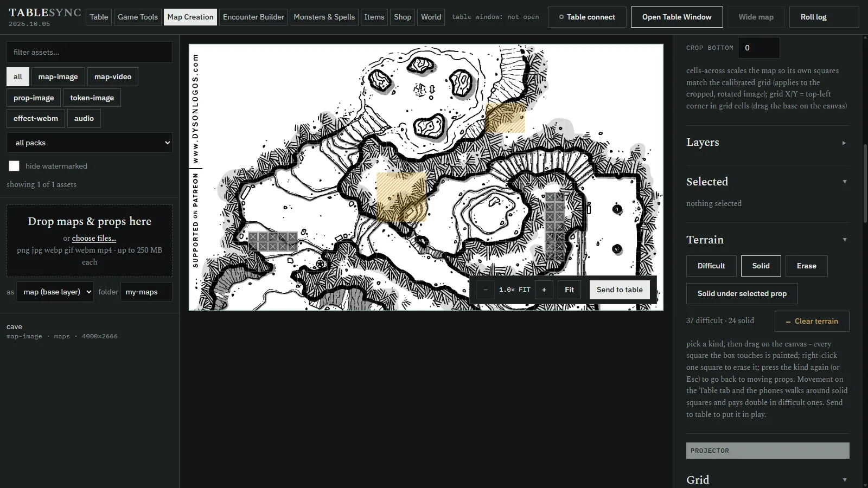This screenshot has height=488, width=868.
Task: Click the Wide map button
Action: 756,17
